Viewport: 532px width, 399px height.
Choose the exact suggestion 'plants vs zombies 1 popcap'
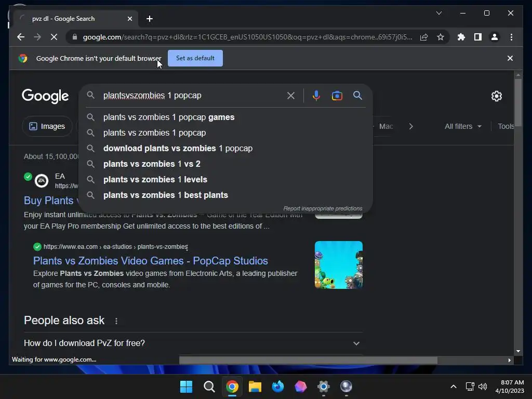pyautogui.click(x=225, y=132)
